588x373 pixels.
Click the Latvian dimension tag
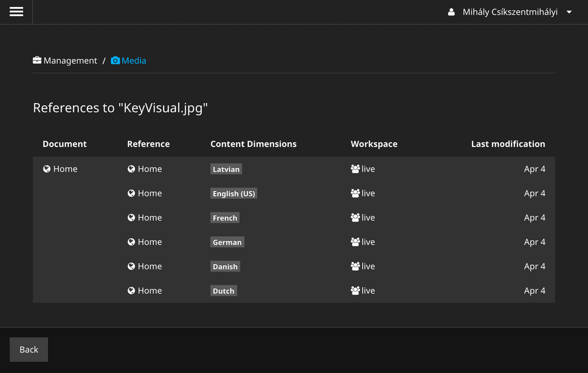tap(226, 169)
